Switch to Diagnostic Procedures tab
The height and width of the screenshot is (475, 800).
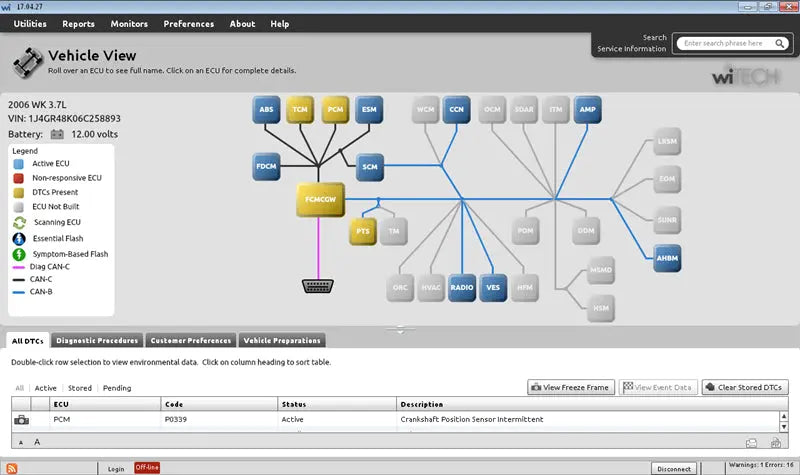point(97,341)
